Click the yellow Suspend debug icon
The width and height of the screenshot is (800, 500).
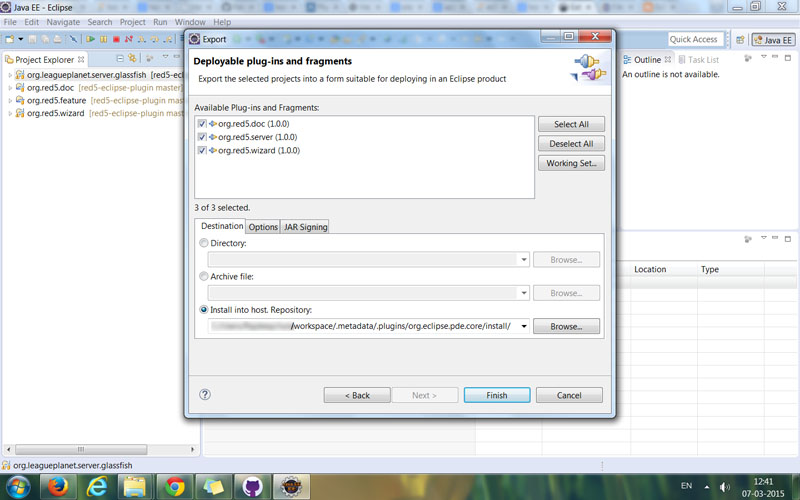(104, 39)
